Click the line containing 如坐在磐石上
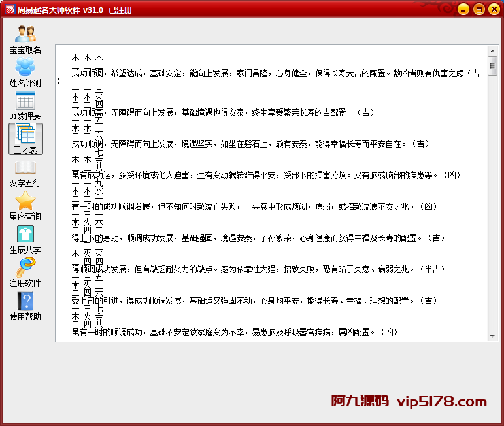This screenshot has width=504, height=426. (250, 144)
